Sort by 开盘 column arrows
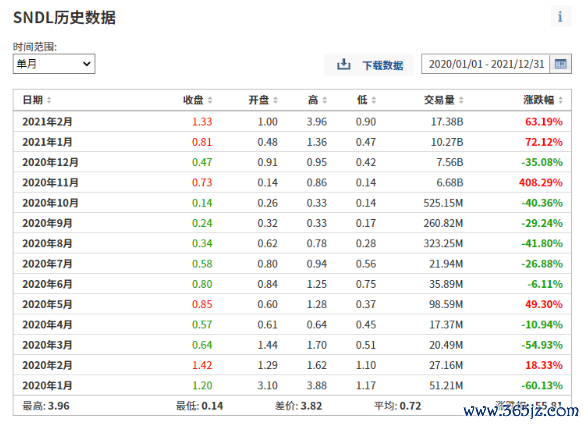586x426 pixels. [275, 100]
